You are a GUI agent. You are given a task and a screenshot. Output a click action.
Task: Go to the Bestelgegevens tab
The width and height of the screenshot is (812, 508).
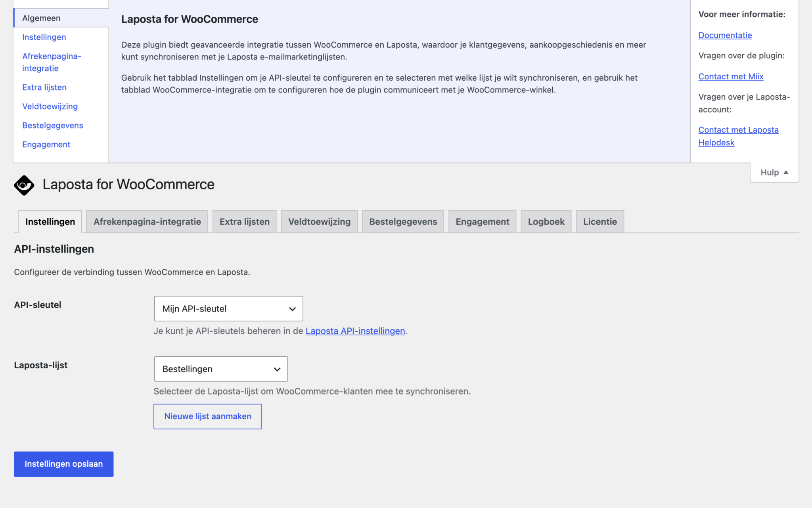(403, 221)
